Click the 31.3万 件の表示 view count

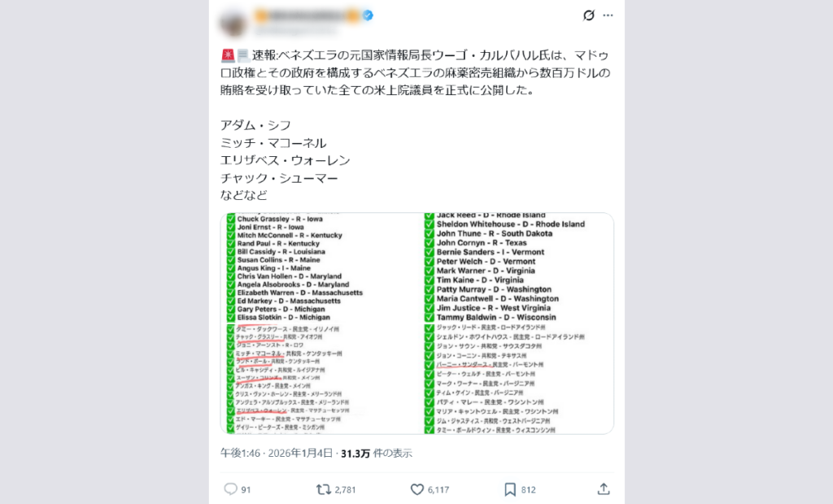377,453
